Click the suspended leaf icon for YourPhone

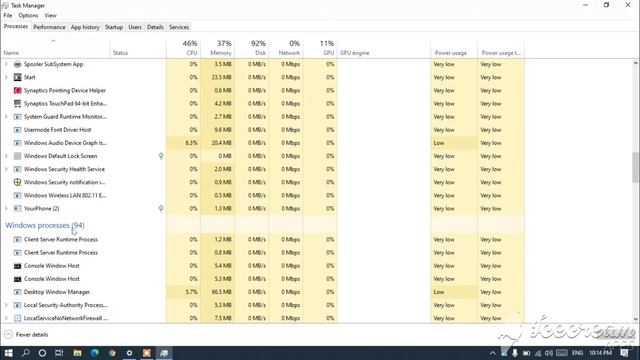point(161,209)
